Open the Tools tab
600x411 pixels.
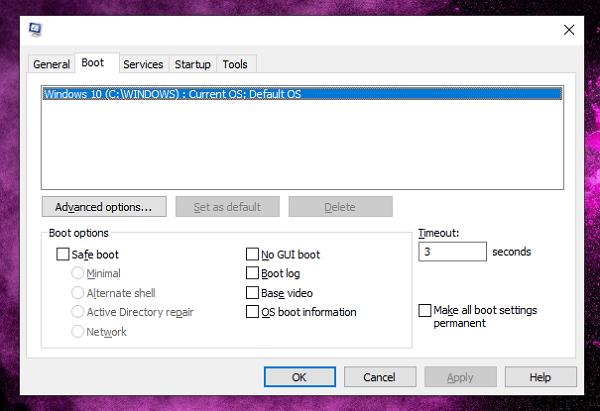point(235,64)
